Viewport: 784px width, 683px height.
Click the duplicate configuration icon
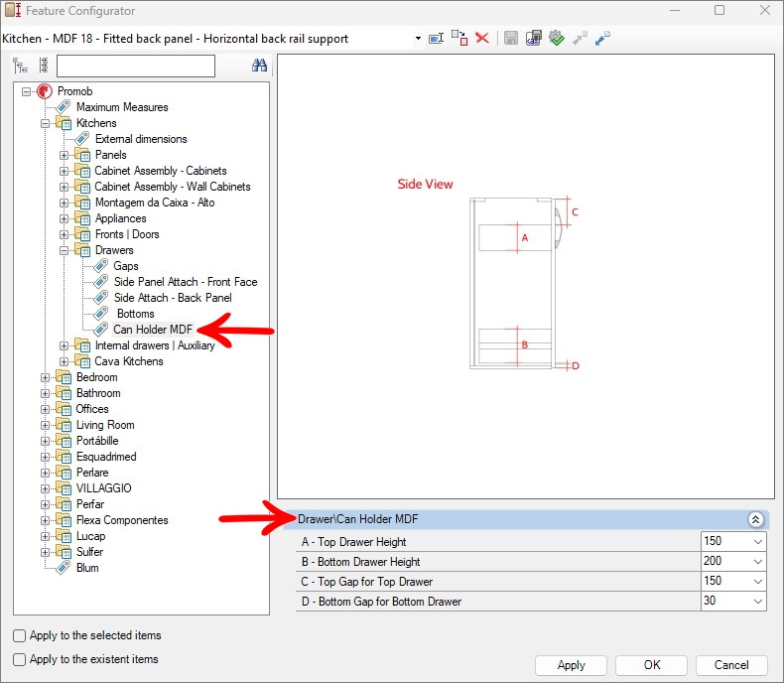tap(459, 38)
